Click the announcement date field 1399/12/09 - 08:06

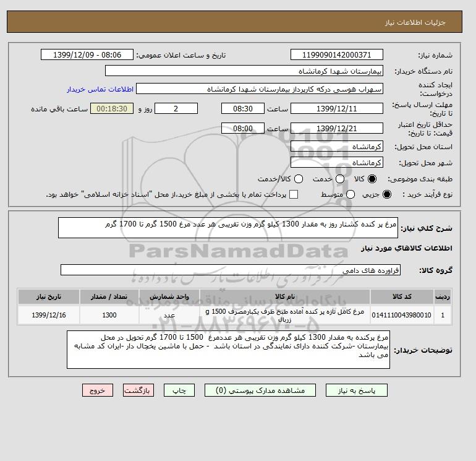[x=87, y=54]
